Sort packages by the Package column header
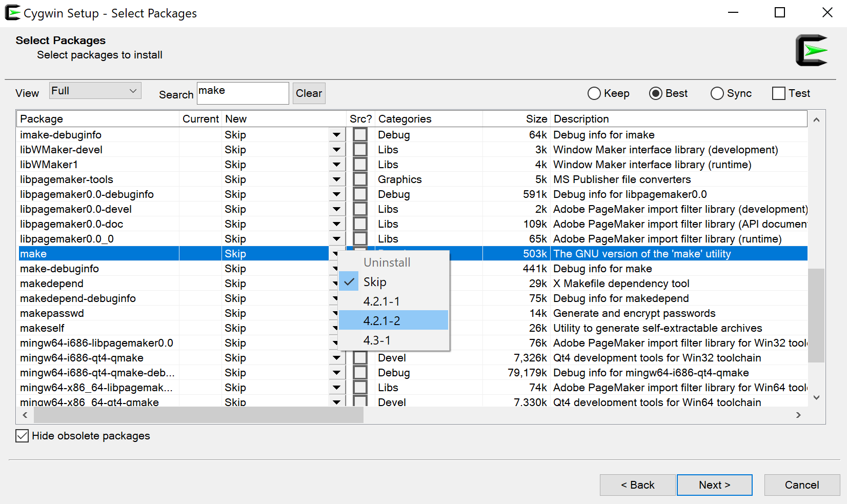 tap(42, 118)
